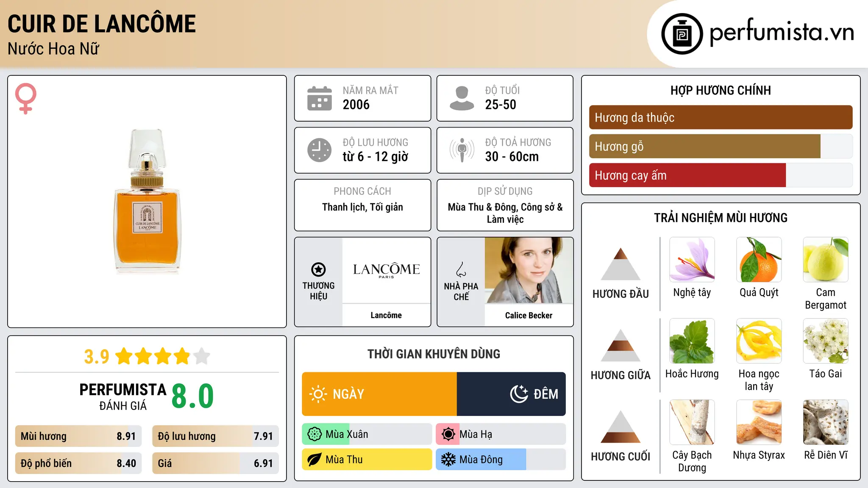Click the Rễ Diên Vĩ orris root image

point(826,422)
